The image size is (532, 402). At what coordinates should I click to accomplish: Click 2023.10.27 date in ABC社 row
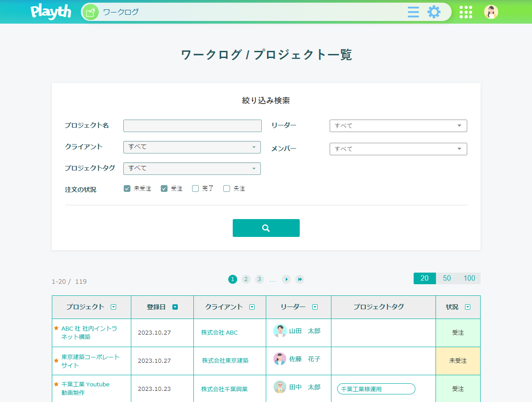(155, 332)
